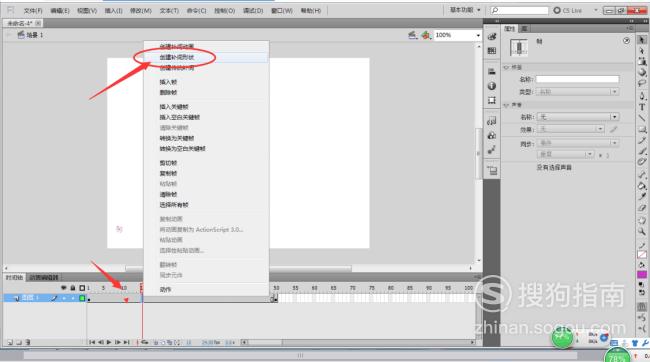Select the Bone tool
650x362 pixels.
642,175
